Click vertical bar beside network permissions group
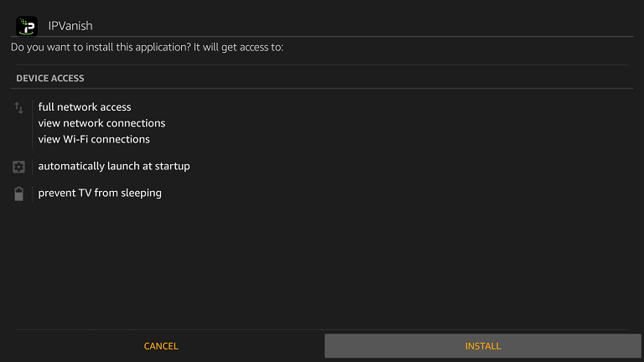 [x=32, y=123]
